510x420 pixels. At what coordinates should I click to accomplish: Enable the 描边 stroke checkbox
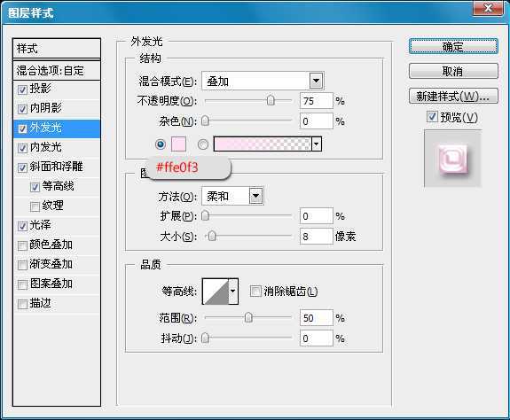pyautogui.click(x=22, y=304)
